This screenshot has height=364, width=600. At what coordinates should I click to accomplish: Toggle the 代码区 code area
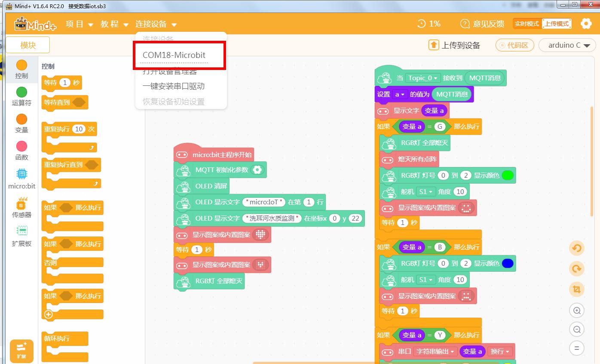[x=515, y=45]
